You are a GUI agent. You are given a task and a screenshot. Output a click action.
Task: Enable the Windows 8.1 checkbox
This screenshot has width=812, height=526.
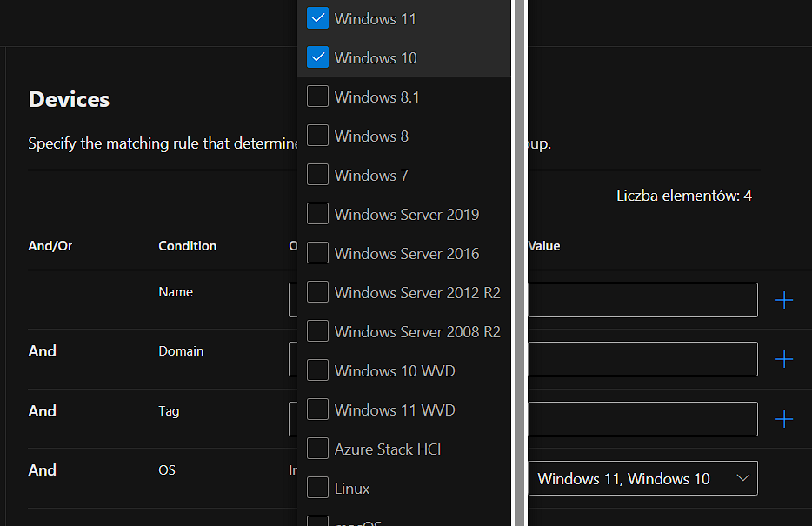[x=318, y=97]
